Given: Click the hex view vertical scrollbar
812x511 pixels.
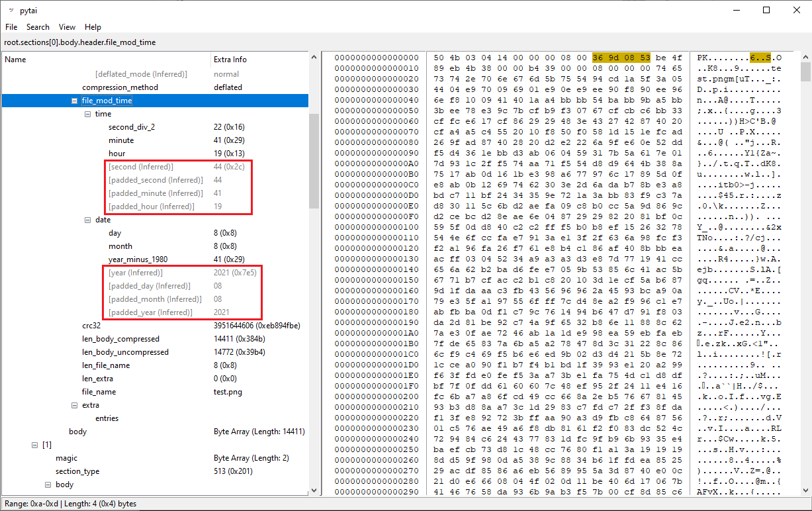Looking at the screenshot, I should click(805, 71).
